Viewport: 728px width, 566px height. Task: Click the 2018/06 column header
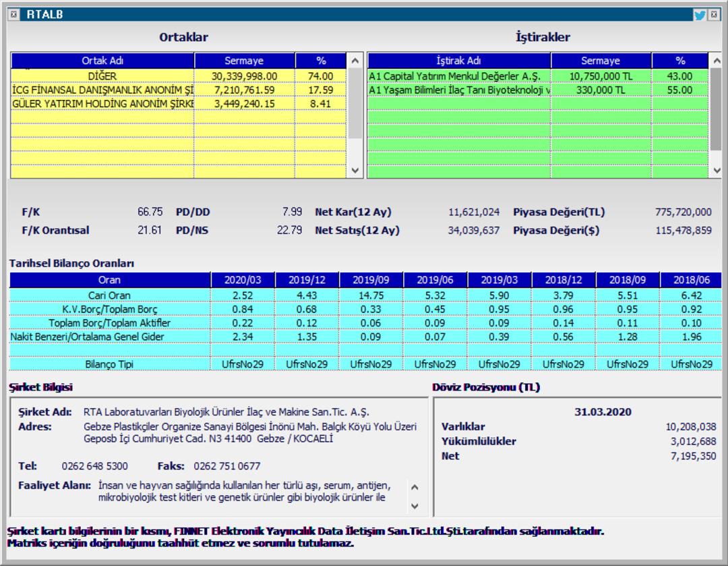point(692,280)
